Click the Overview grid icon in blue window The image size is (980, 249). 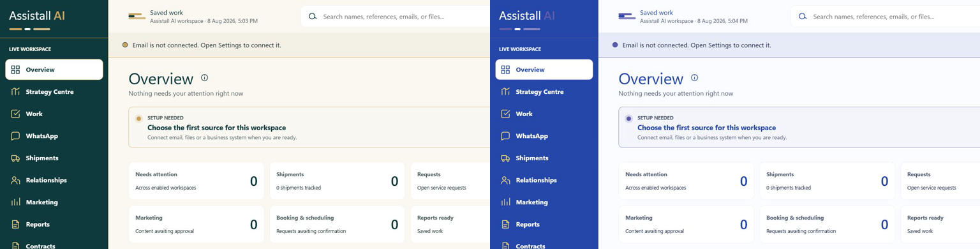[x=505, y=70]
